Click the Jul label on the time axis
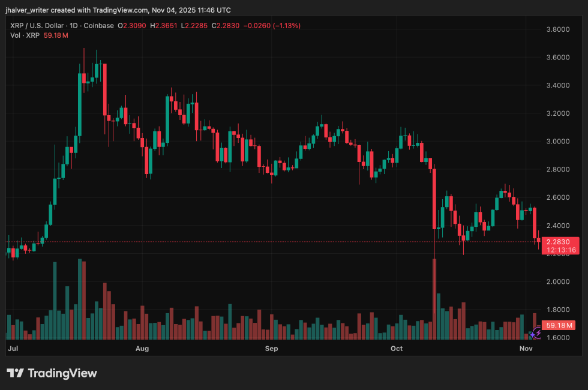 [x=13, y=348]
